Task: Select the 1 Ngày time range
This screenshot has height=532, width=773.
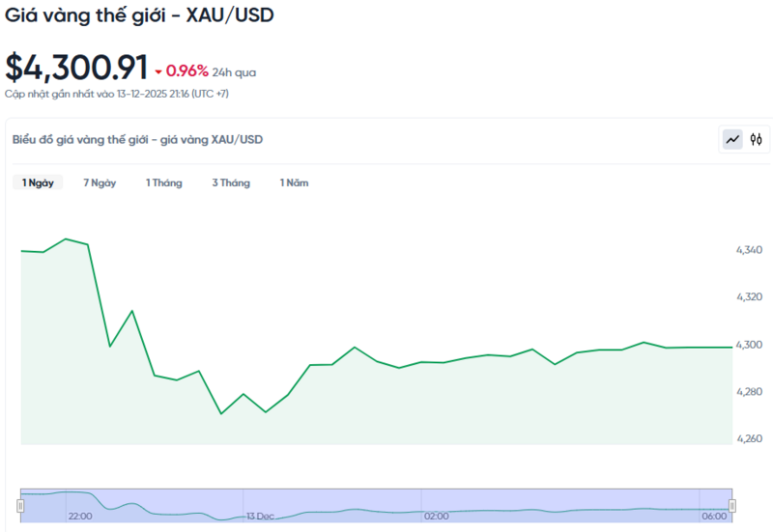Action: (38, 182)
